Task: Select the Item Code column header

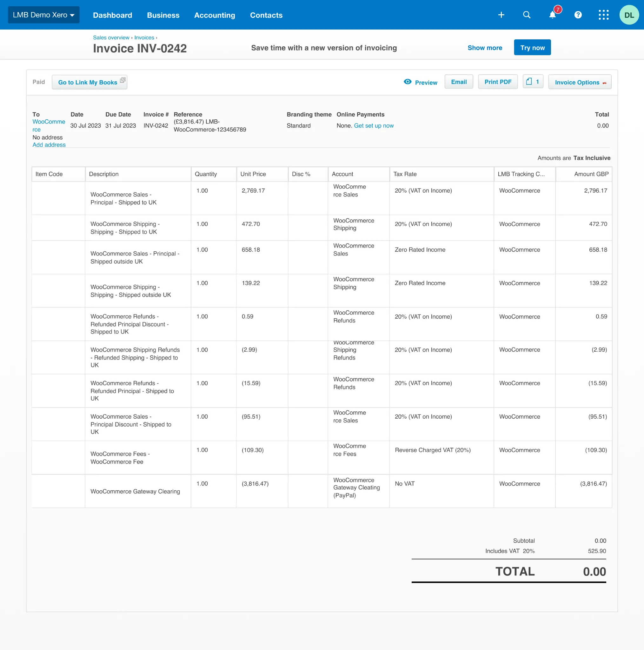Action: (58, 174)
